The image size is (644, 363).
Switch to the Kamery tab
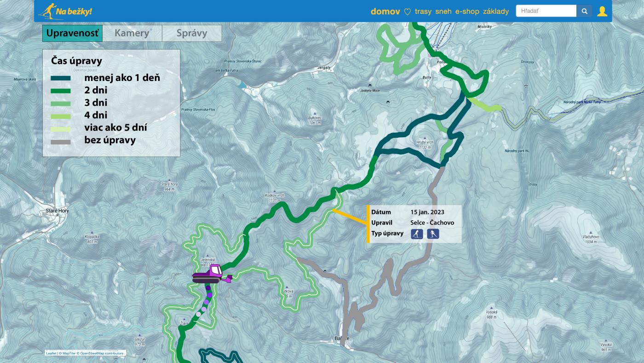tap(132, 33)
